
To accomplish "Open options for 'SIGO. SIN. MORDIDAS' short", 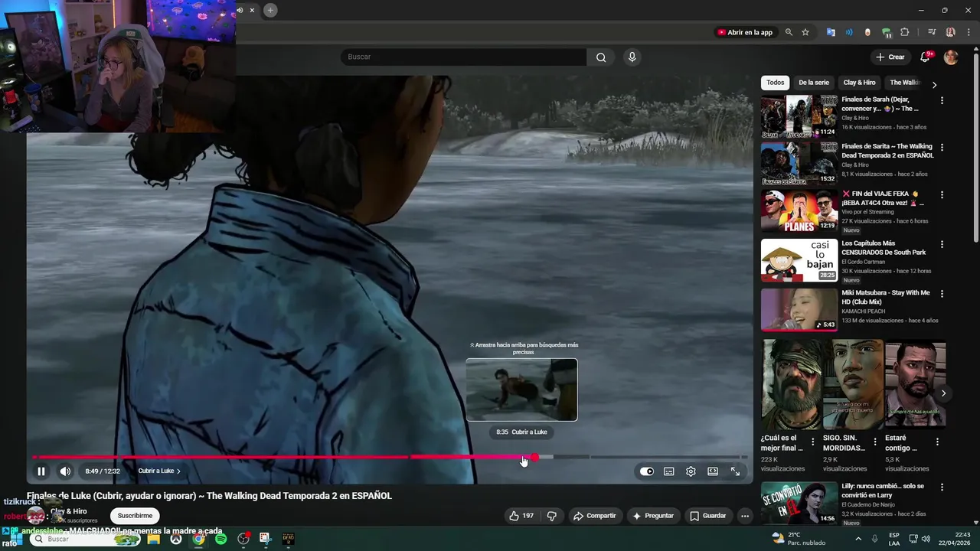I will pyautogui.click(x=875, y=442).
